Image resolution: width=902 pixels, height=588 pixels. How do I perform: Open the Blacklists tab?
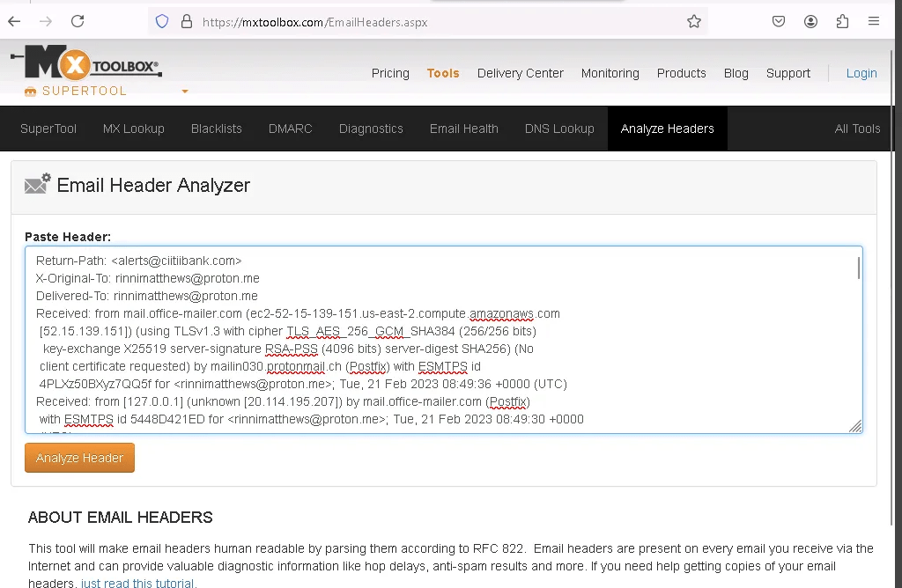pyautogui.click(x=216, y=129)
